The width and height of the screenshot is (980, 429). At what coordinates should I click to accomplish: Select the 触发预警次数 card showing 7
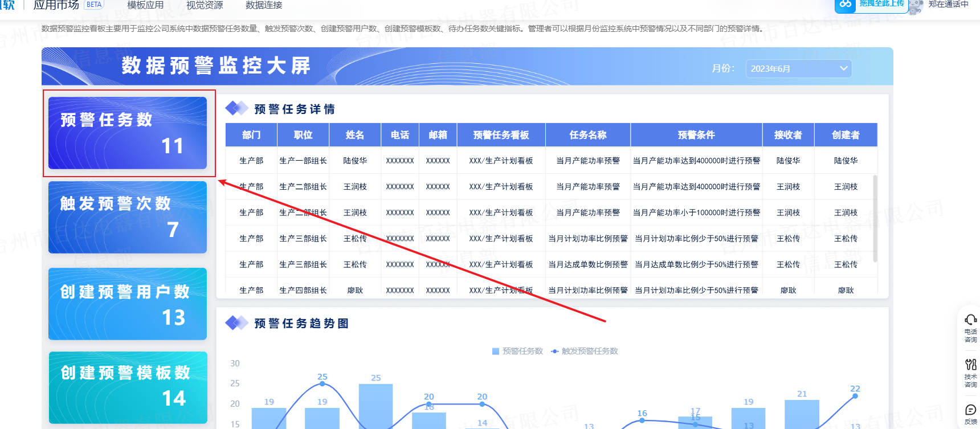pyautogui.click(x=128, y=217)
